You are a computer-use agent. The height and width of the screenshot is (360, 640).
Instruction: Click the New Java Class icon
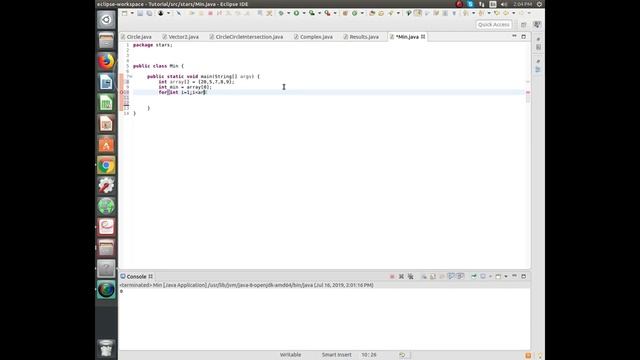coord(355,13)
